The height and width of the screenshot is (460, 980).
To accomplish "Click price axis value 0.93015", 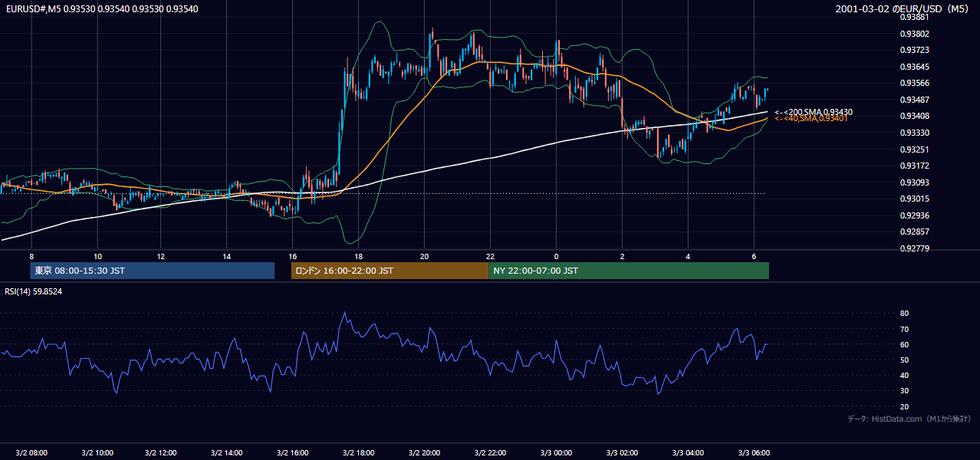I will pos(915,199).
